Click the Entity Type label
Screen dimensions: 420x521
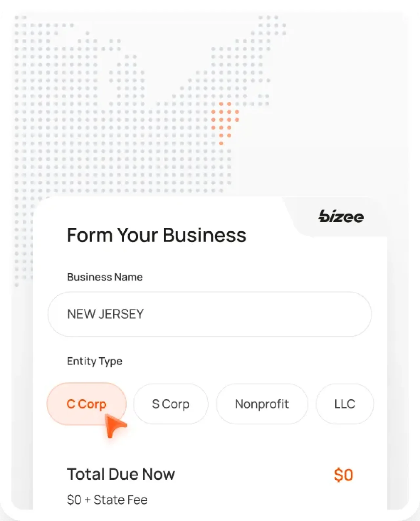click(x=94, y=361)
